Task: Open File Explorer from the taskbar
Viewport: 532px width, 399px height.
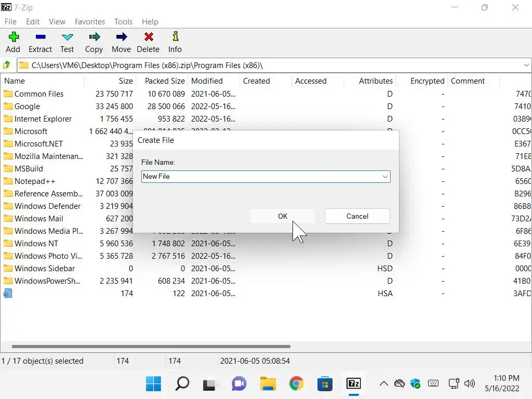Action: pos(268,384)
